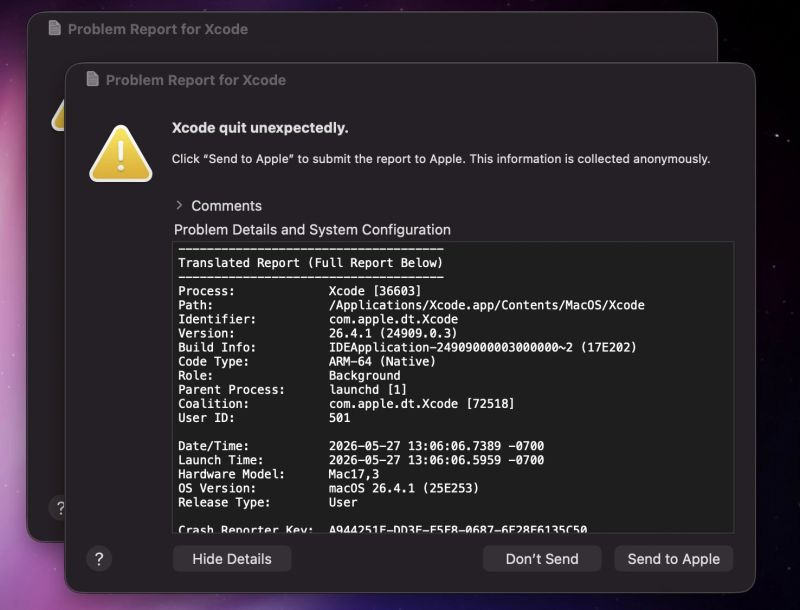Click the Coalition value 'com.apple.dt.Xcode [72518]'
Image resolution: width=800 pixels, height=610 pixels.
point(421,403)
